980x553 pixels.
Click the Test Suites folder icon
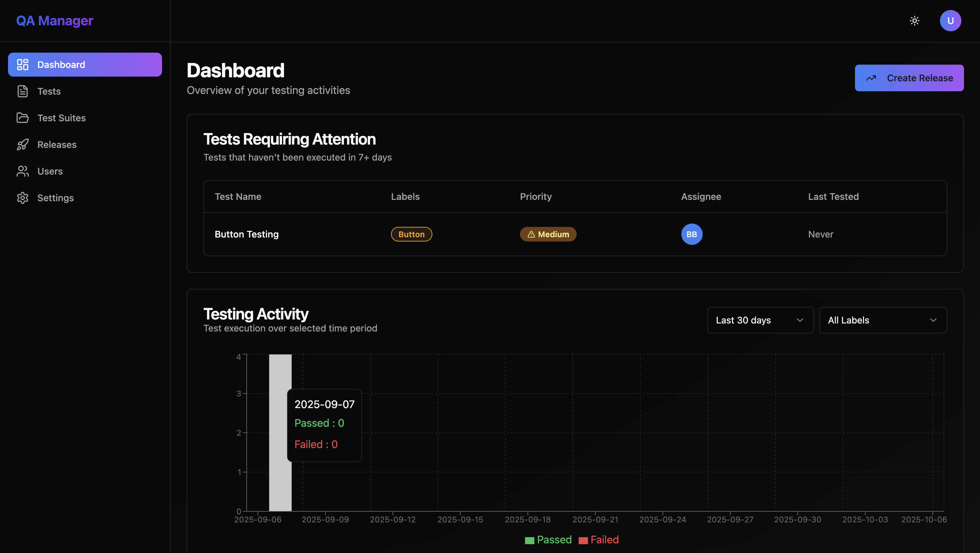point(22,118)
